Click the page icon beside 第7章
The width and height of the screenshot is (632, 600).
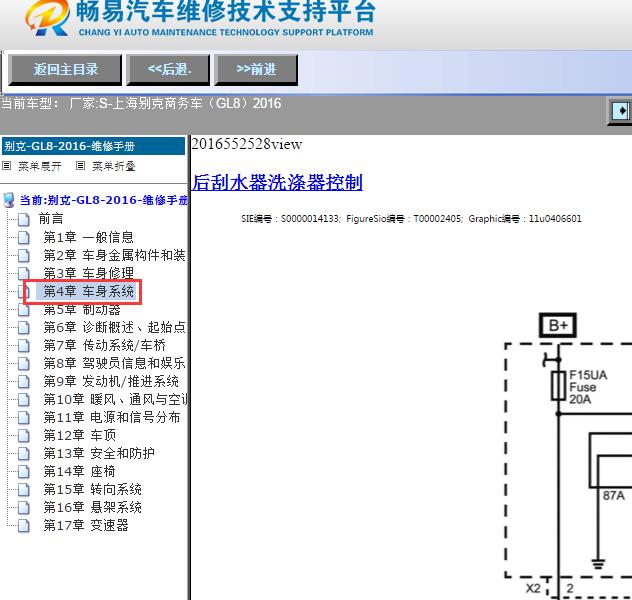tap(23, 346)
